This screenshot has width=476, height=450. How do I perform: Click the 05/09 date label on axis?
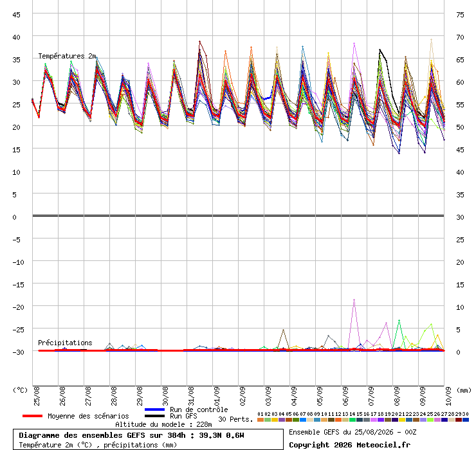click(x=320, y=396)
